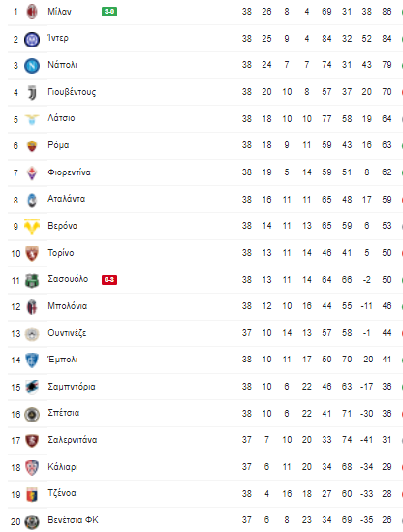Click the Milan club crest icon
This screenshot has height=532, width=403.
[x=32, y=12]
